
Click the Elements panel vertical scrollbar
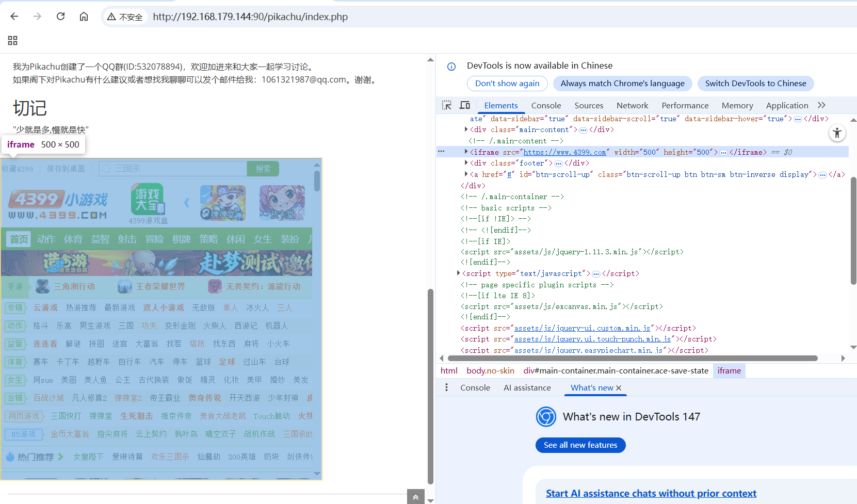(853, 231)
